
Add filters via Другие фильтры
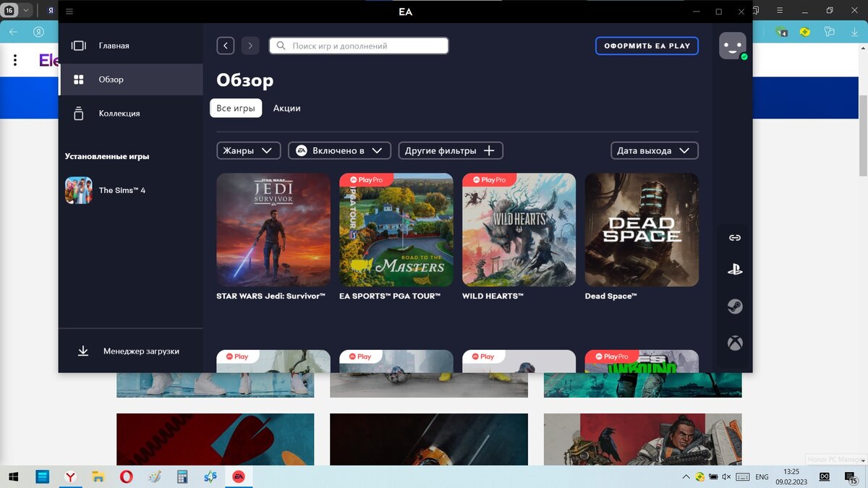[450, 150]
